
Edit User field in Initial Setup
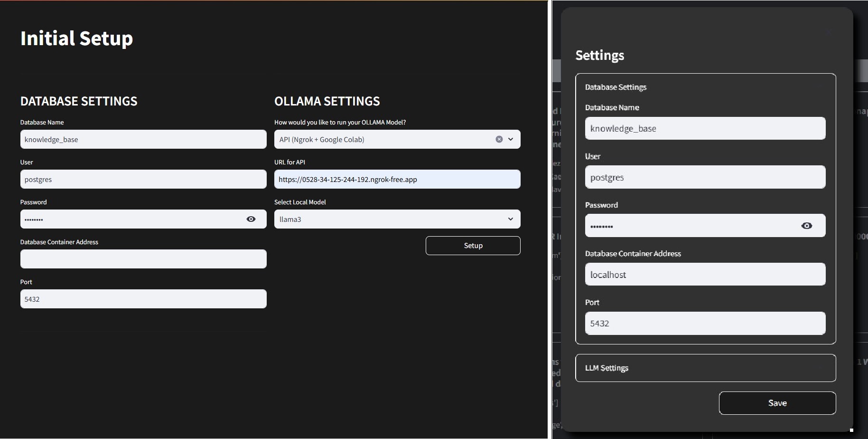(x=143, y=179)
